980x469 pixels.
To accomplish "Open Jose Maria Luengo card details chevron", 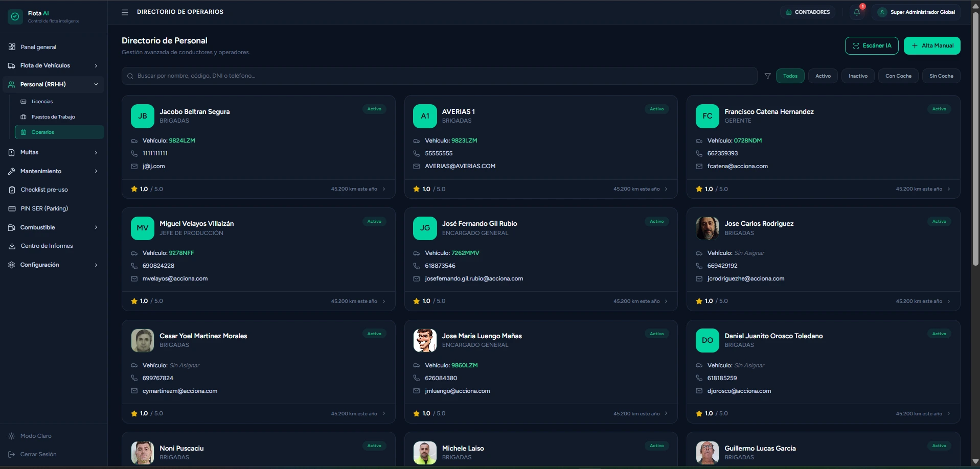I will point(666,414).
